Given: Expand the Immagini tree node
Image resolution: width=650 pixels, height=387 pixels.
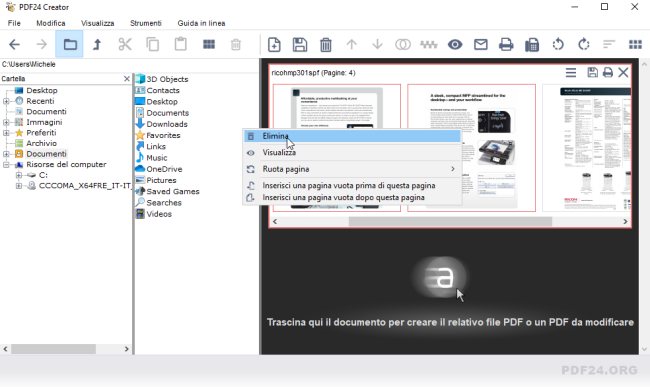Looking at the screenshot, I should 6,122.
